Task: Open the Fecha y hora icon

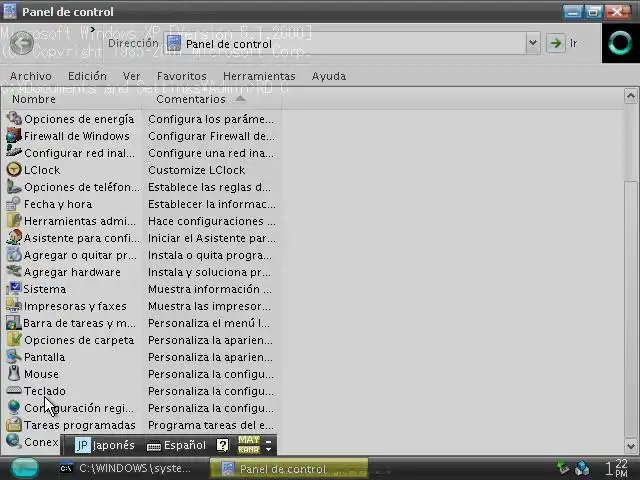Action: 14,204
